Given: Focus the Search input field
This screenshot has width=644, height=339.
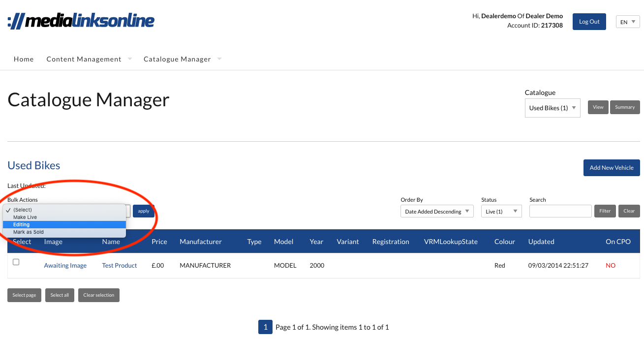Looking at the screenshot, I should coord(560,211).
